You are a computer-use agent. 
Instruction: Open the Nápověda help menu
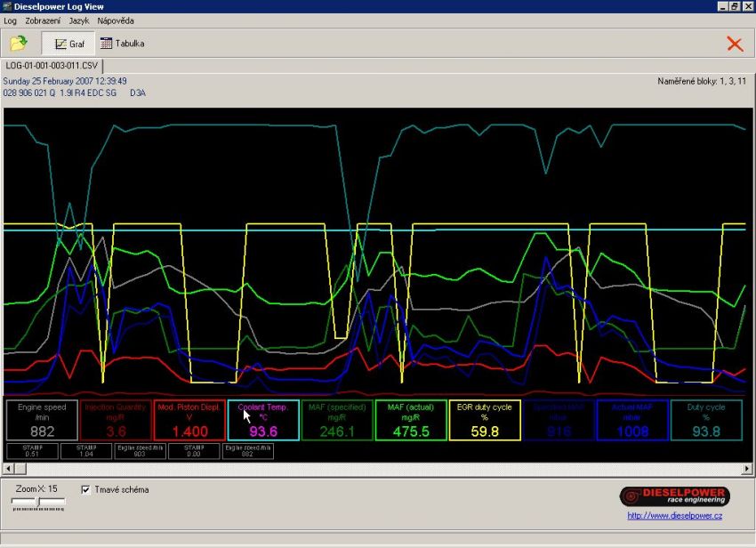pyautogui.click(x=116, y=20)
